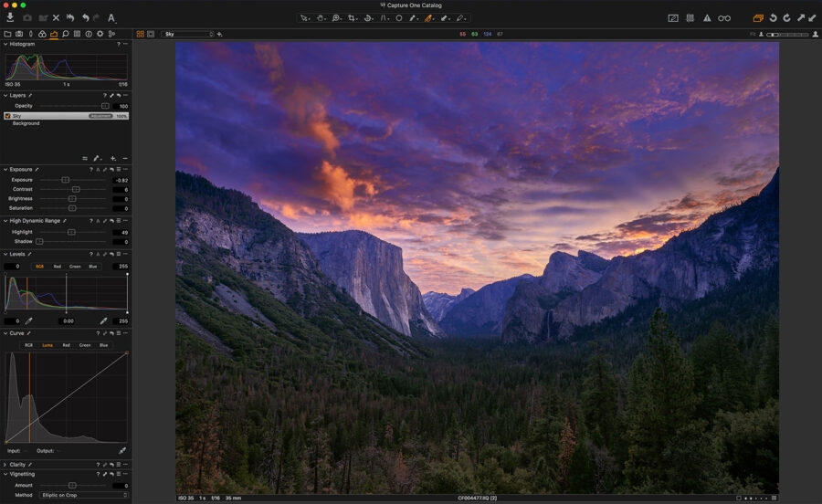Uncheck the Sky layer checkbox
The image size is (822, 504).
(x=7, y=116)
